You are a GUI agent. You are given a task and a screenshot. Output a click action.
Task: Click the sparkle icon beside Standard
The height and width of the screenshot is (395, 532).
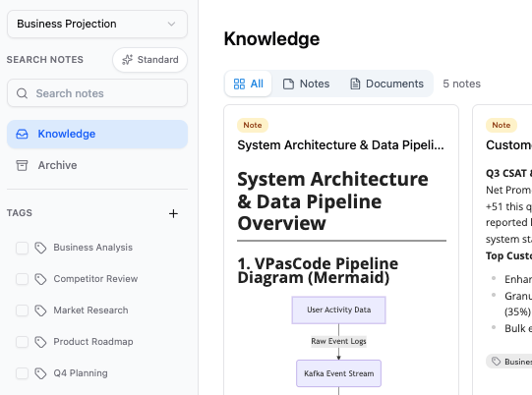click(127, 60)
